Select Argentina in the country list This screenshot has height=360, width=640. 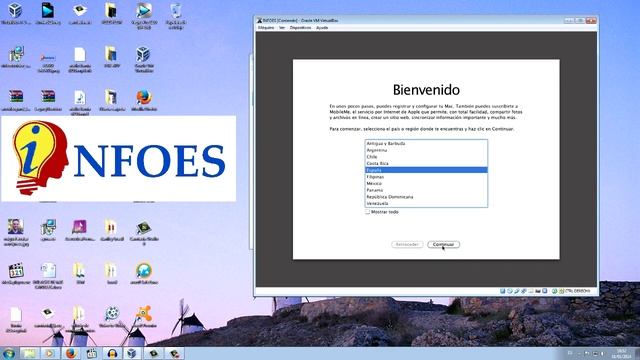[x=426, y=150]
